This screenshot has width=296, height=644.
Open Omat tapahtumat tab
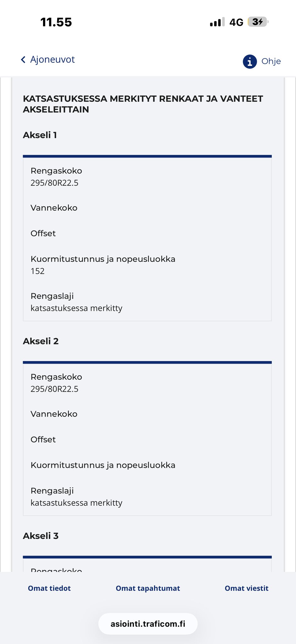click(x=148, y=588)
